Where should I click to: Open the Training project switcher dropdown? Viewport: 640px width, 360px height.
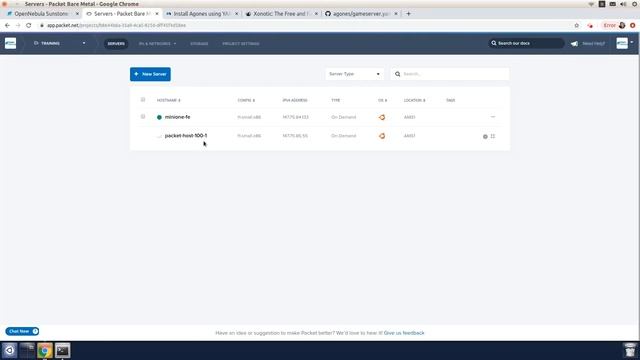pyautogui.click(x=60, y=43)
